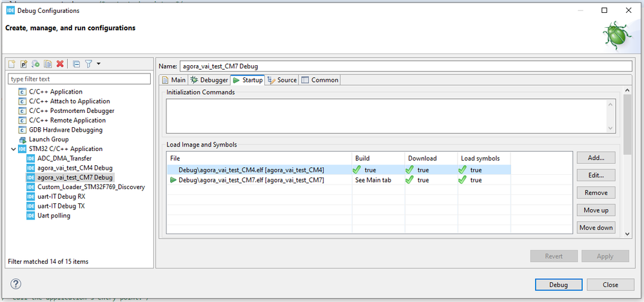Click the Load symbols column header
644x302 pixels.
coord(484,158)
